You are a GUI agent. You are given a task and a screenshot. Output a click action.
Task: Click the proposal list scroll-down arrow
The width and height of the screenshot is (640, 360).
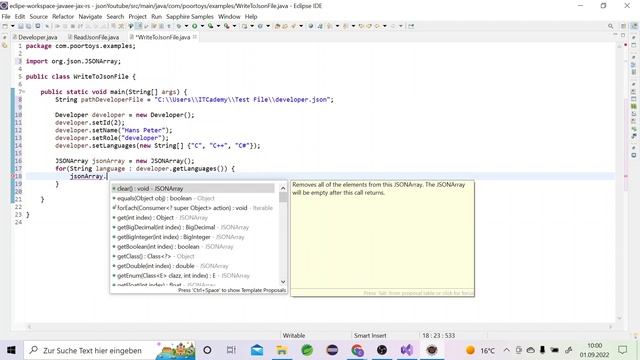click(x=283, y=282)
